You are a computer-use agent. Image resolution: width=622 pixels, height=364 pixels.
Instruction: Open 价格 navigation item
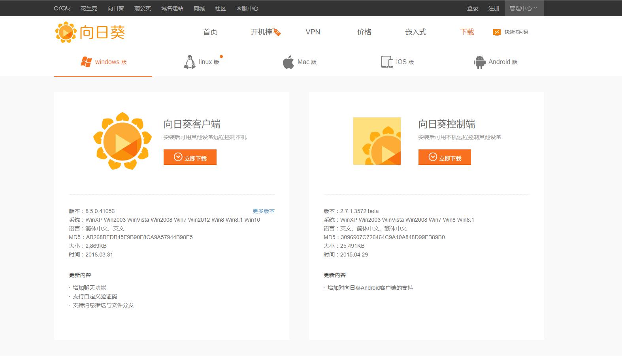click(x=364, y=32)
